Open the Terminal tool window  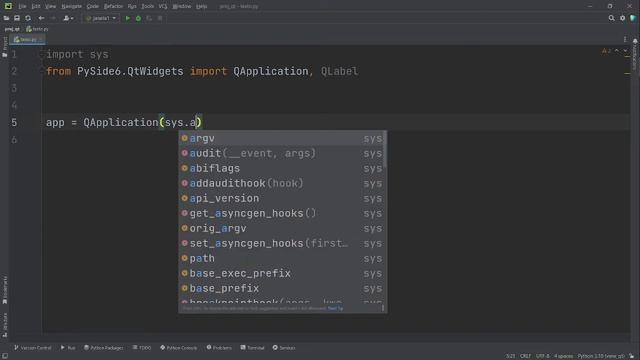pyautogui.click(x=252, y=348)
